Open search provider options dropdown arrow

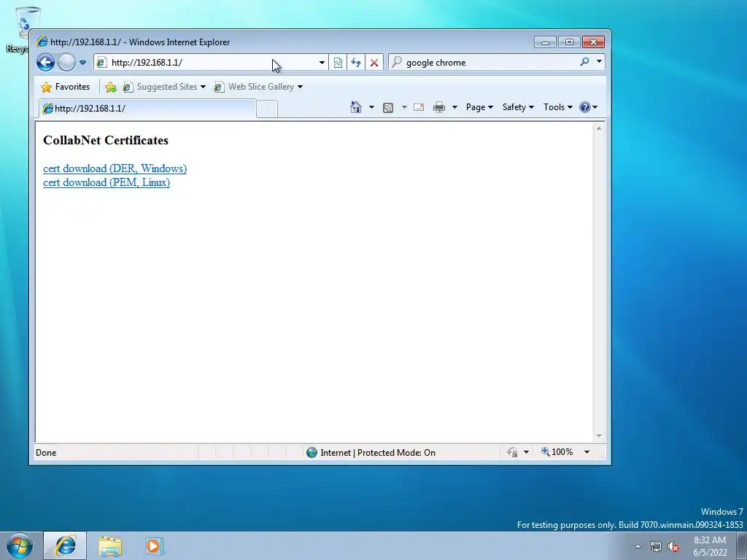(x=599, y=62)
